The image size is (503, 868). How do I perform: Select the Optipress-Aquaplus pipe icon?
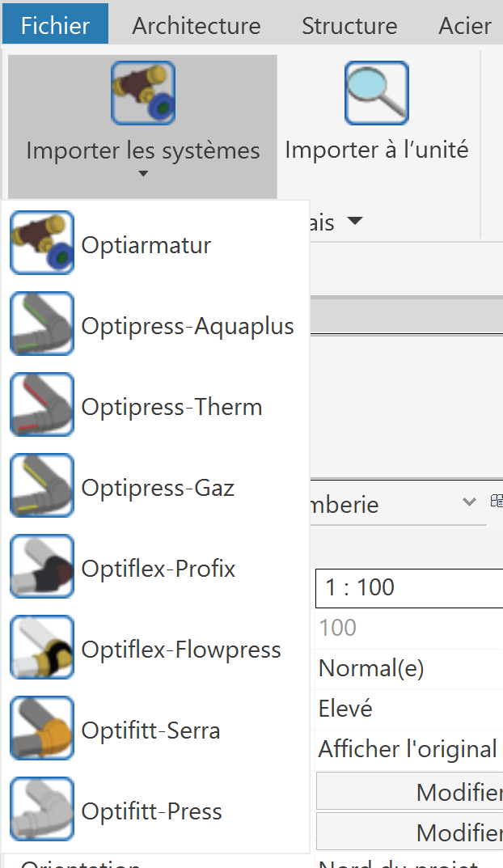click(42, 324)
